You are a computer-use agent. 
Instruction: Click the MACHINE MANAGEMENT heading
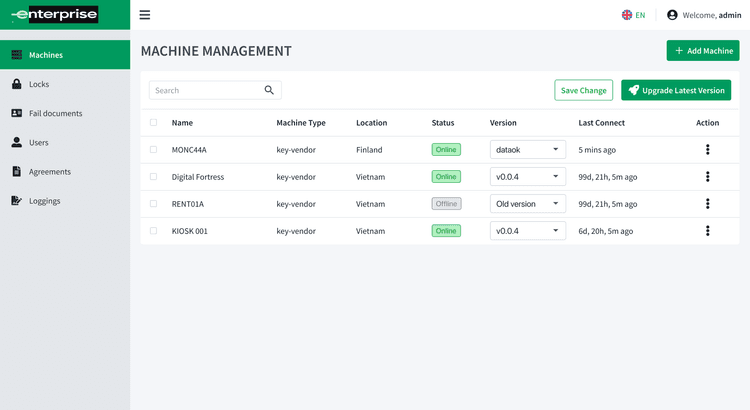pos(216,51)
